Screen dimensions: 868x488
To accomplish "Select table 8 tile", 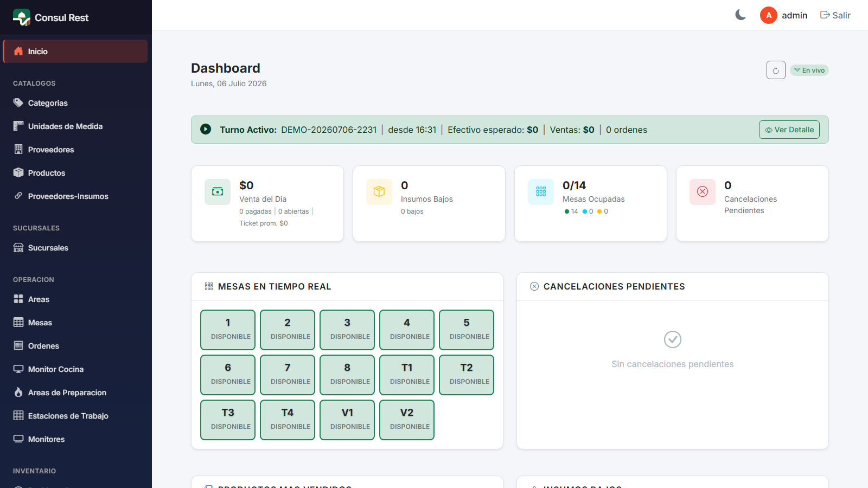I will tap(347, 375).
